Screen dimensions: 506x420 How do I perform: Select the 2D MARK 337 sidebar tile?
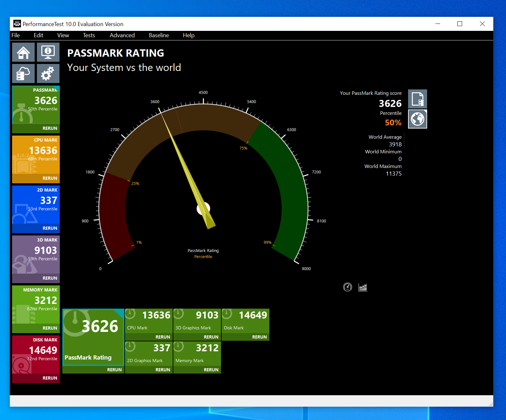coord(36,205)
